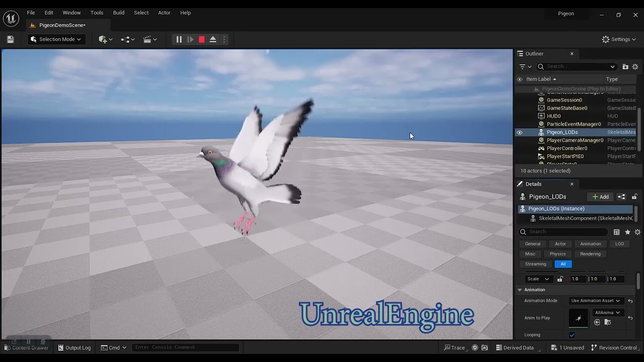This screenshot has height=362, width=644.
Task: Toggle the Scale ratio lock icon
Action: pyautogui.click(x=560, y=279)
